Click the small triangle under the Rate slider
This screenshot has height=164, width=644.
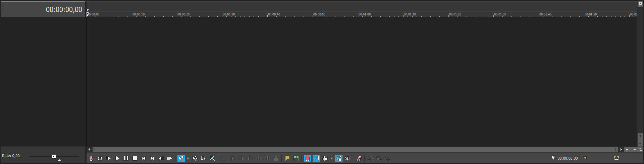click(x=59, y=160)
